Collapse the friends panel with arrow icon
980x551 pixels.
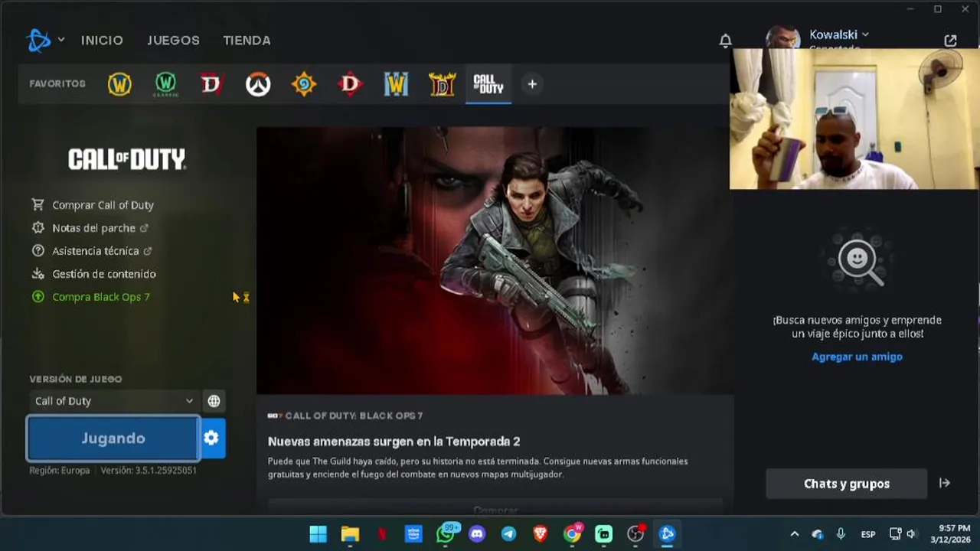945,483
